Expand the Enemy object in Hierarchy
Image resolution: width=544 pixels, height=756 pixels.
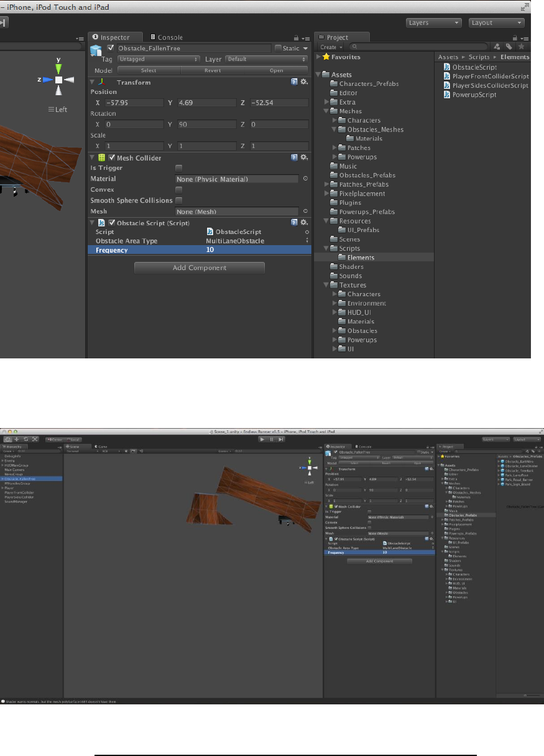tap(2, 460)
